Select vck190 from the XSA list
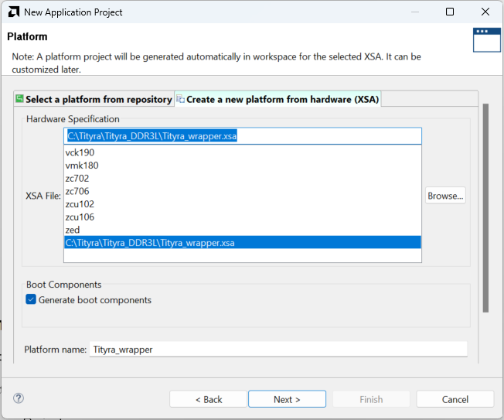The image size is (504, 420). (x=80, y=152)
